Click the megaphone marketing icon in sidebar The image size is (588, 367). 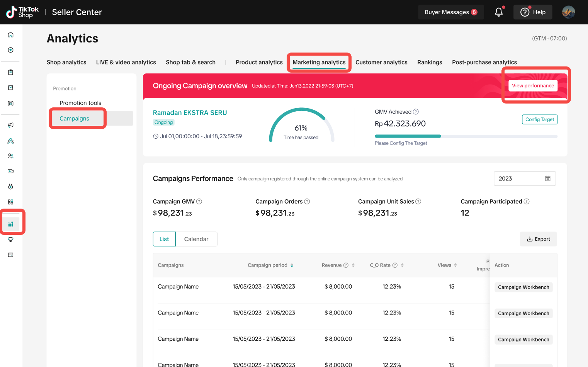11,125
